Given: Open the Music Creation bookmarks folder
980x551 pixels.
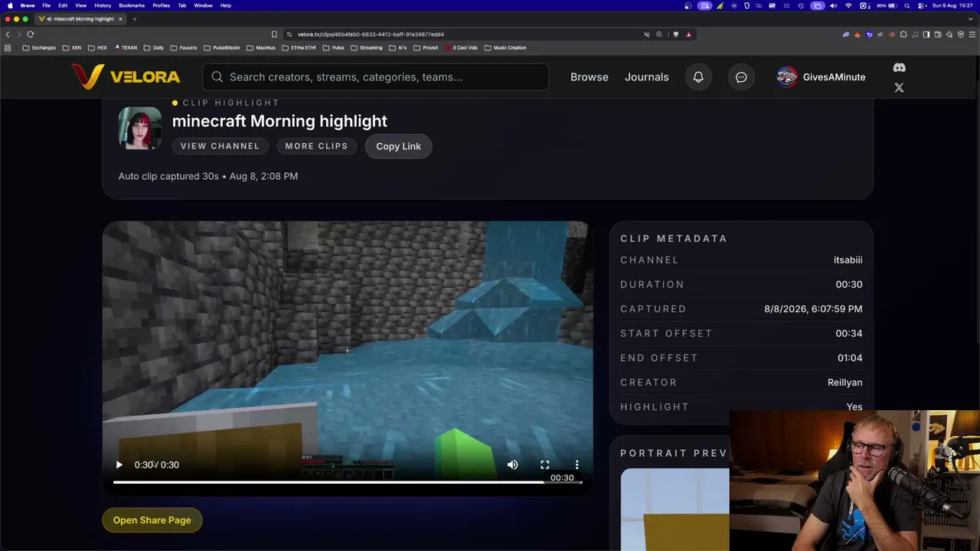Looking at the screenshot, I should pos(505,47).
